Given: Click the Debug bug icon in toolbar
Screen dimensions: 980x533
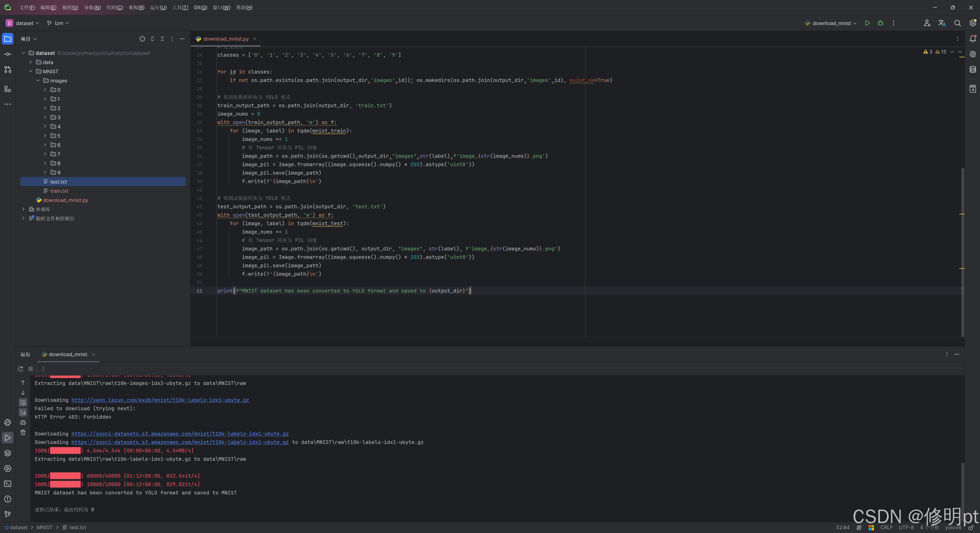Looking at the screenshot, I should coord(880,23).
